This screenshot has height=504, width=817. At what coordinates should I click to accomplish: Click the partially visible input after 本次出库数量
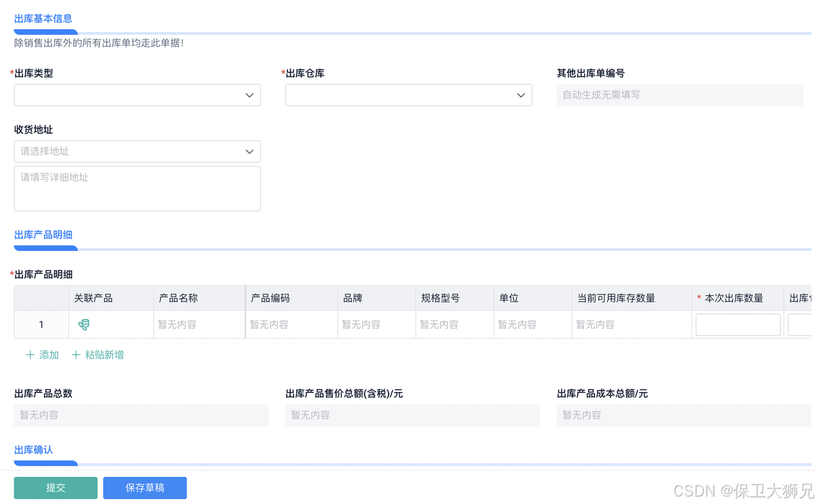pyautogui.click(x=799, y=325)
